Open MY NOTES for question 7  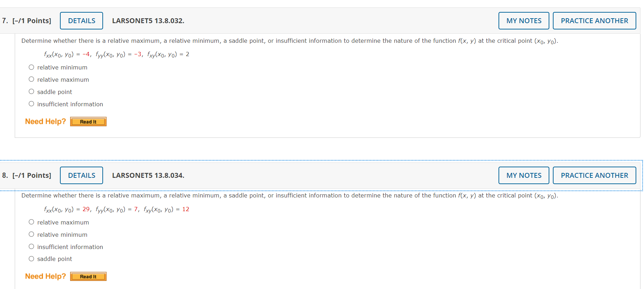pyautogui.click(x=524, y=21)
